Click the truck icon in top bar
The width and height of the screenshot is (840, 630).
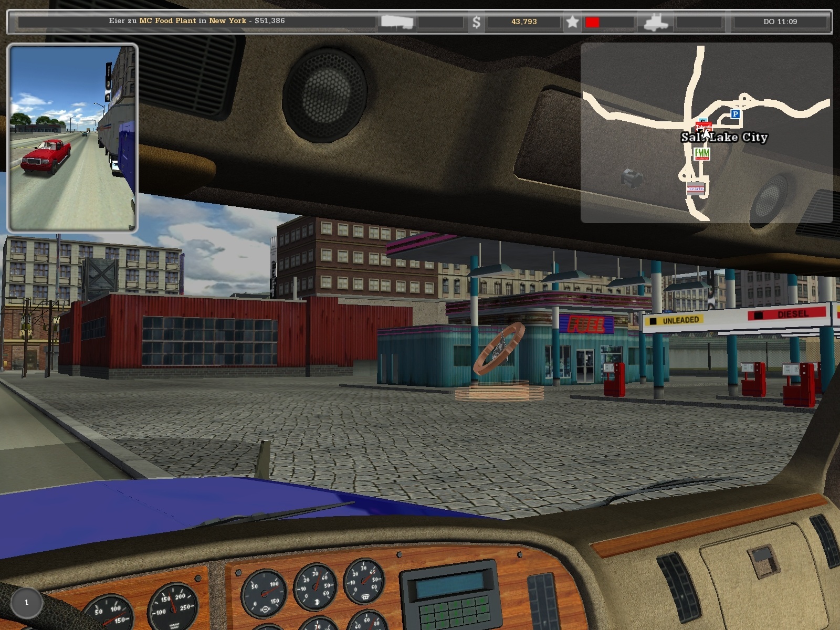pos(655,22)
